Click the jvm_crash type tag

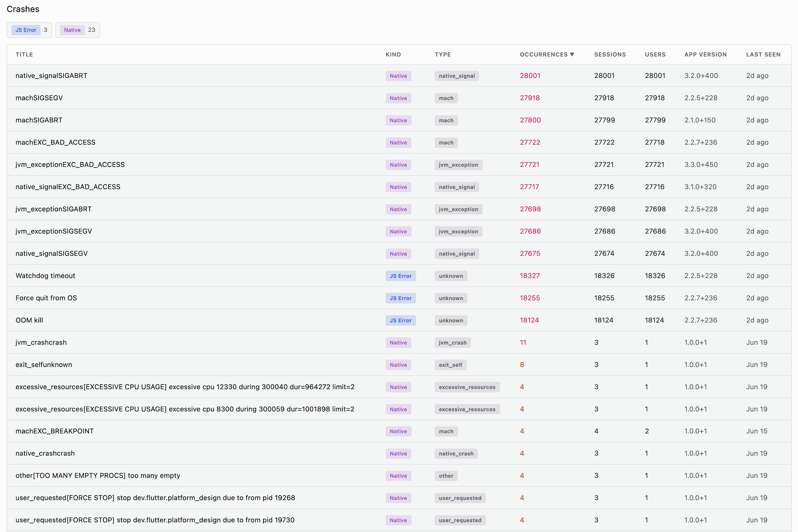(453, 343)
